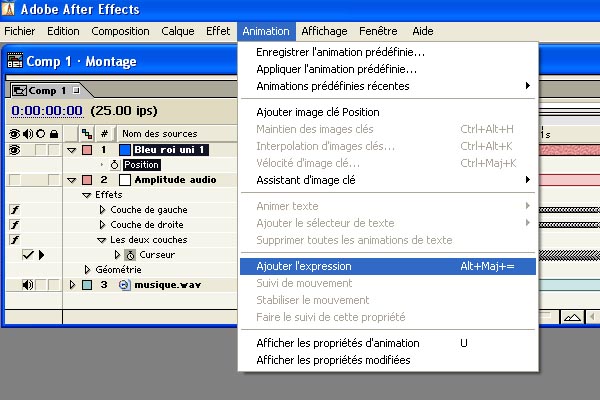Screen dimensions: 600x400
Task: Open Assistant d'image clé submenu
Action: coord(388,180)
